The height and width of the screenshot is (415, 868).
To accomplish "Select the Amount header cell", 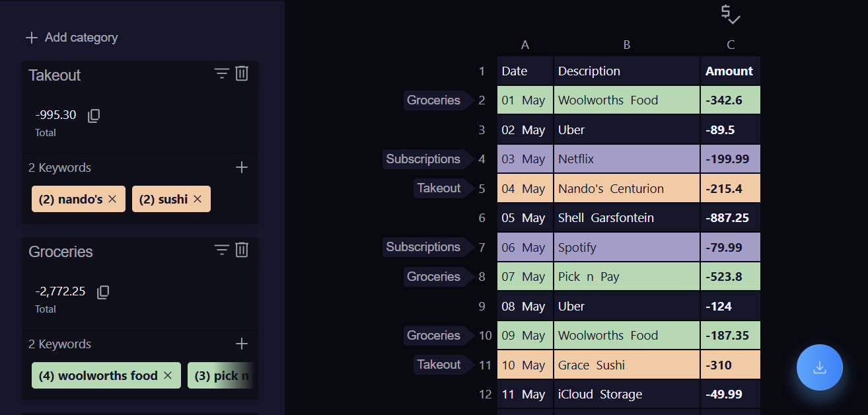I will point(731,71).
